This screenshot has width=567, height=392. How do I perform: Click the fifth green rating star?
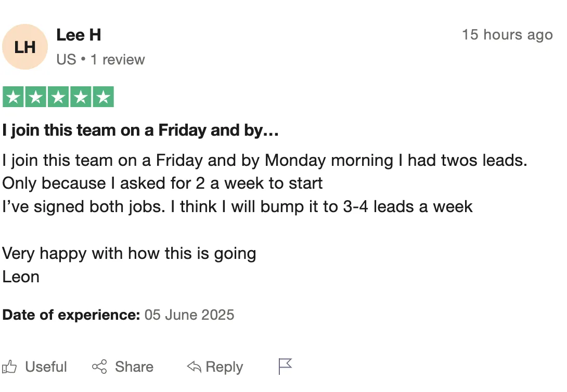pos(103,97)
